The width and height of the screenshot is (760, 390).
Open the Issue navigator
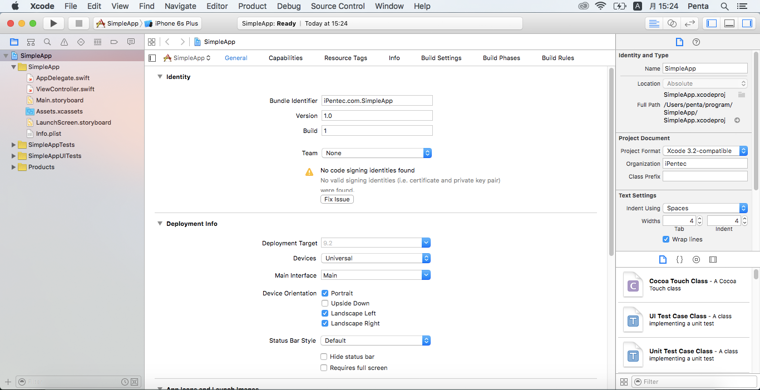[x=64, y=42]
